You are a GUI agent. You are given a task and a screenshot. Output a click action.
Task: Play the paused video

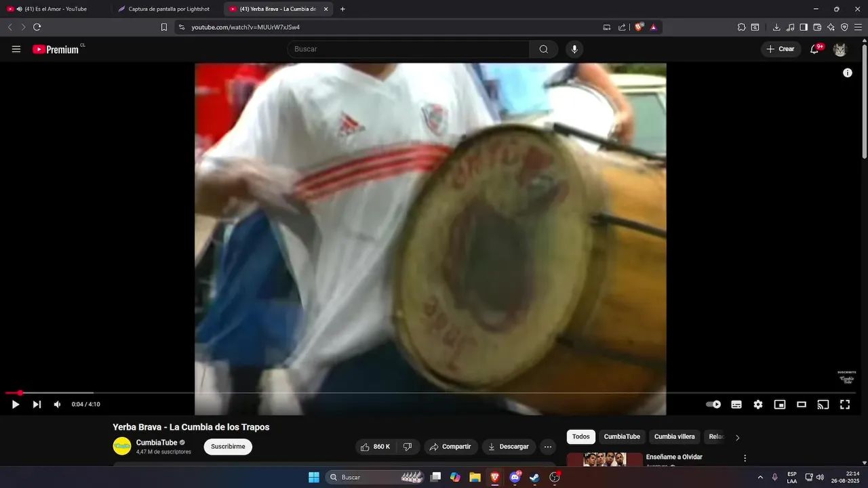[x=15, y=405]
